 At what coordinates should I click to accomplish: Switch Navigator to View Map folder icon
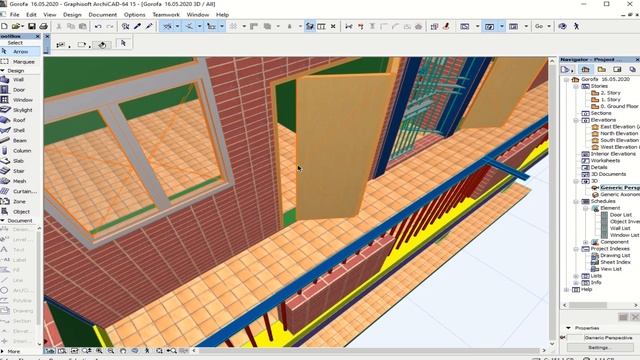click(601, 69)
